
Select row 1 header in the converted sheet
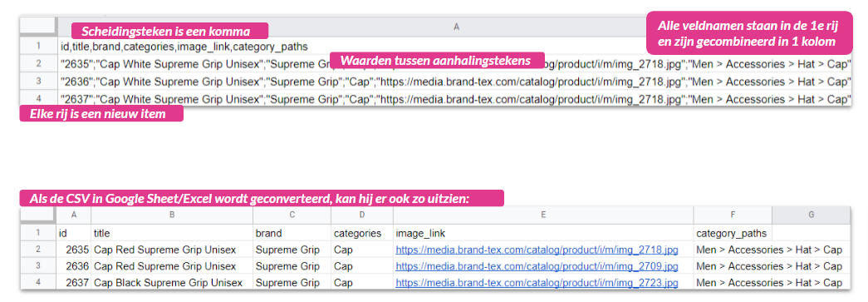click(x=38, y=233)
